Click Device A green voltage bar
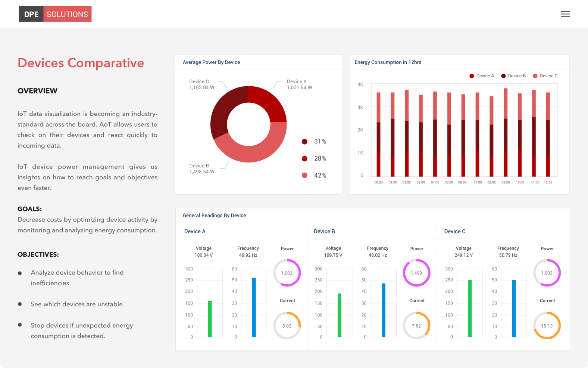 click(210, 319)
